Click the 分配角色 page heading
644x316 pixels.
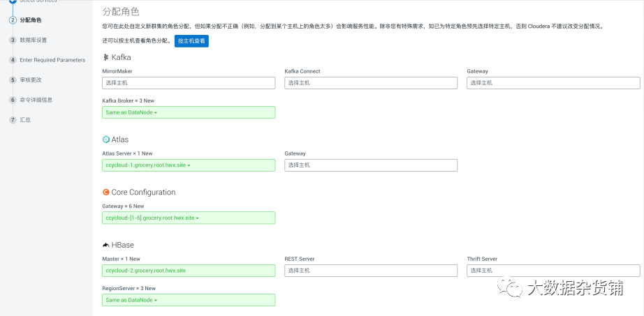point(121,11)
